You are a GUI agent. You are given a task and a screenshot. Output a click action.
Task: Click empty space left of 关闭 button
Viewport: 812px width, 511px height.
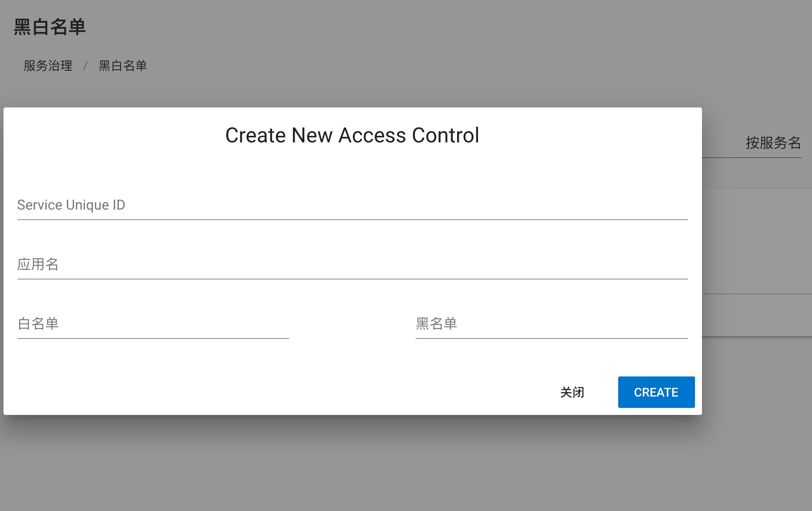(393, 392)
